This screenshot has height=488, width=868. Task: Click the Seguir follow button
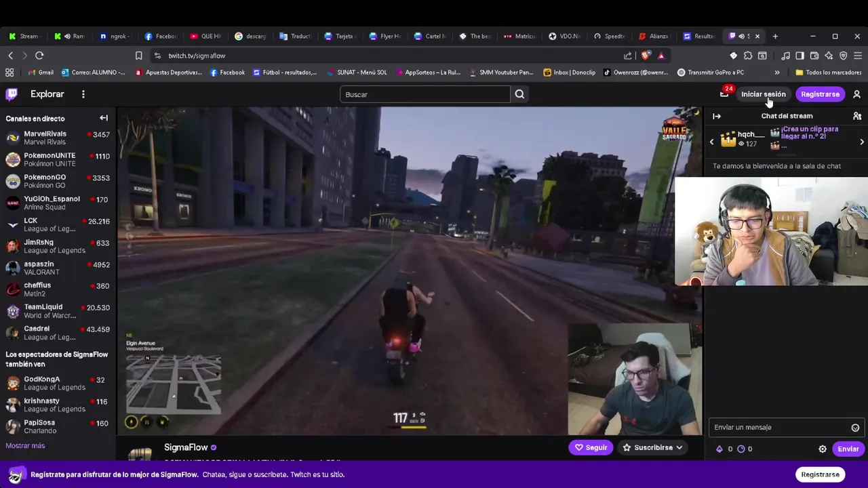tap(591, 447)
